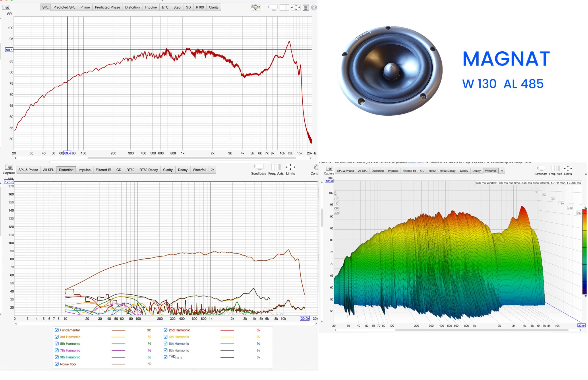Click down arrow at bottom-left of Waterfall graph

pos(322,322)
